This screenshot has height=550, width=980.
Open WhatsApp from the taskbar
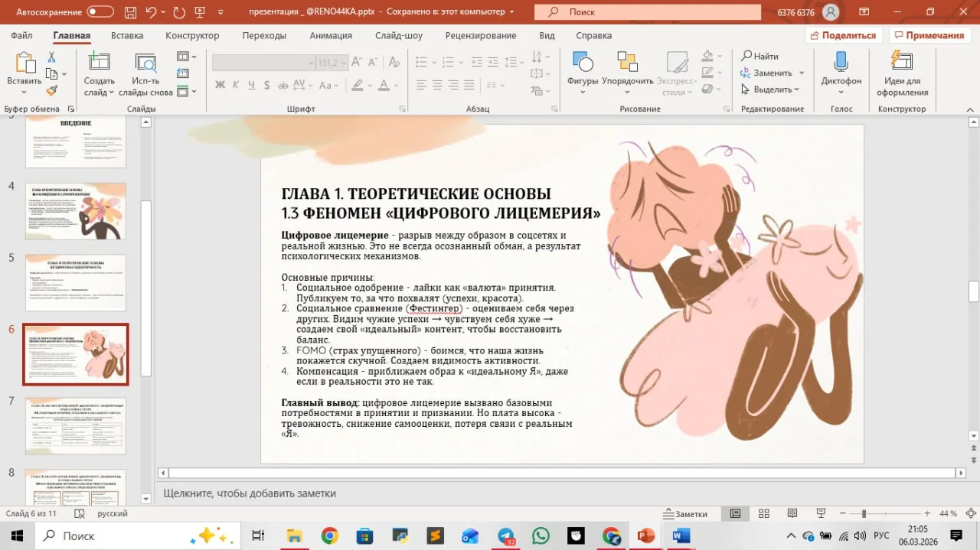[541, 535]
